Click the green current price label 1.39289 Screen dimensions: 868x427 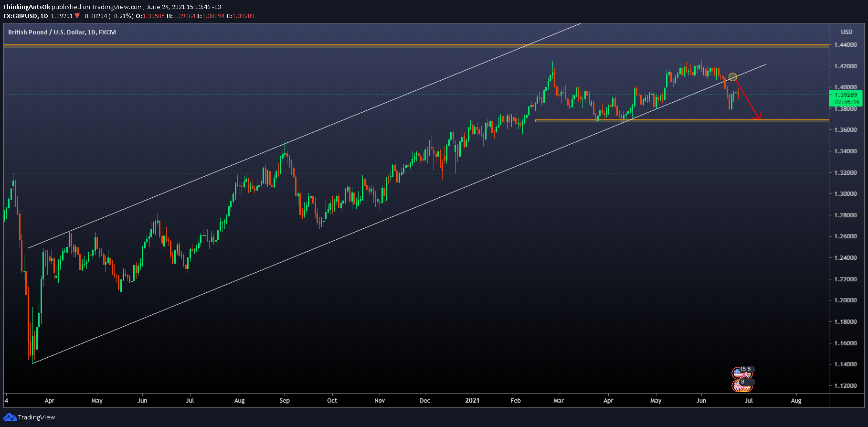coord(847,95)
